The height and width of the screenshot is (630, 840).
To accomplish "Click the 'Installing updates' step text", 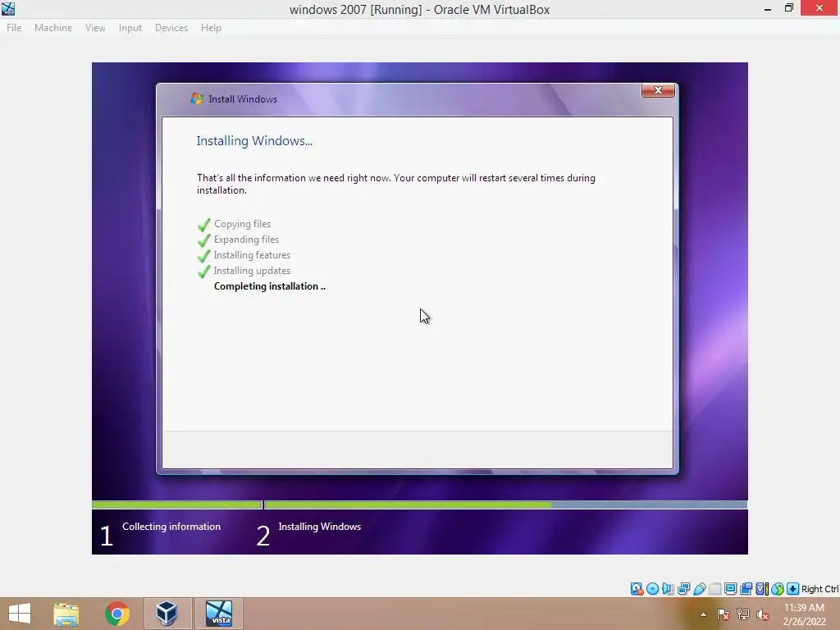I will [252, 271].
